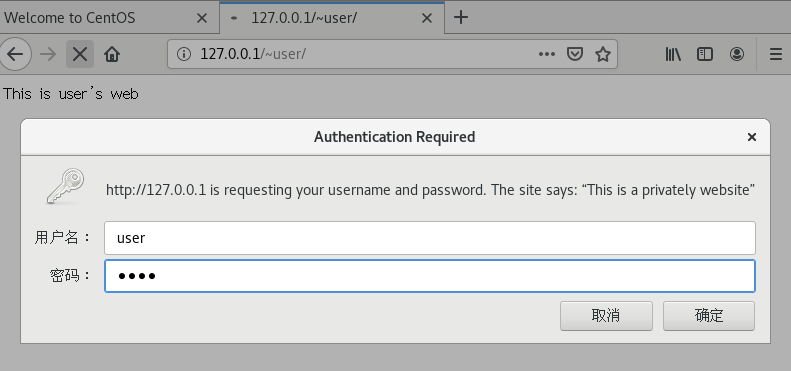This screenshot has height=371, width=791.
Task: Click the 用户名 username field
Action: [430, 238]
